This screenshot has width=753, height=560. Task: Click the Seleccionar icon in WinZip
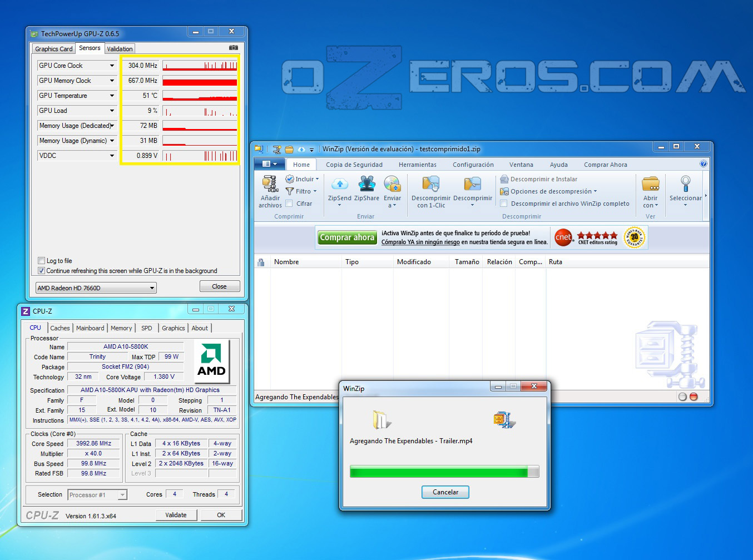pos(686,184)
